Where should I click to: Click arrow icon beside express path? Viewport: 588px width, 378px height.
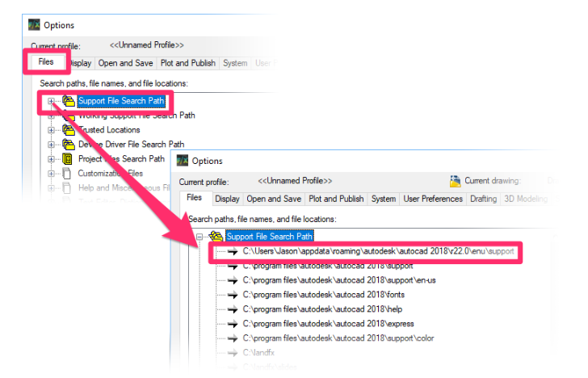[233, 324]
